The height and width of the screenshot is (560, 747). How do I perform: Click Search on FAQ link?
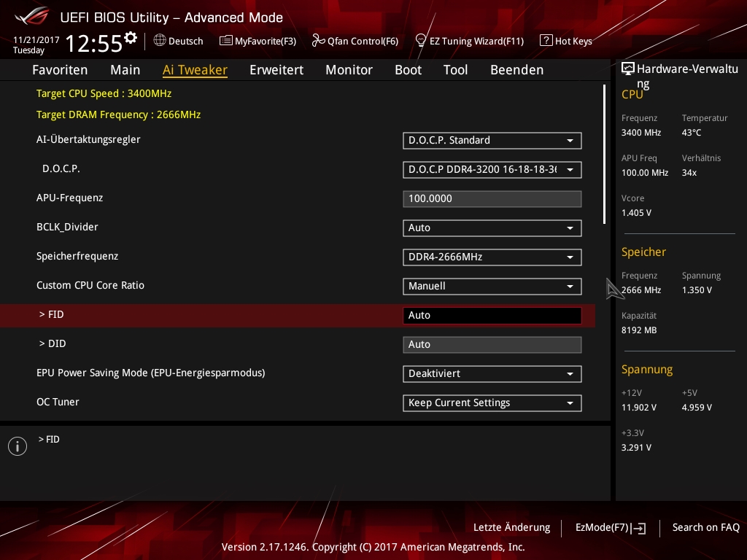[705, 528]
